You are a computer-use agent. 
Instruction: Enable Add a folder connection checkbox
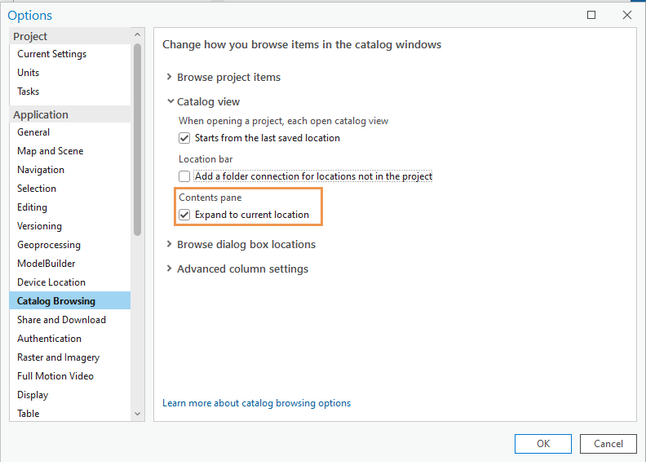pos(184,176)
